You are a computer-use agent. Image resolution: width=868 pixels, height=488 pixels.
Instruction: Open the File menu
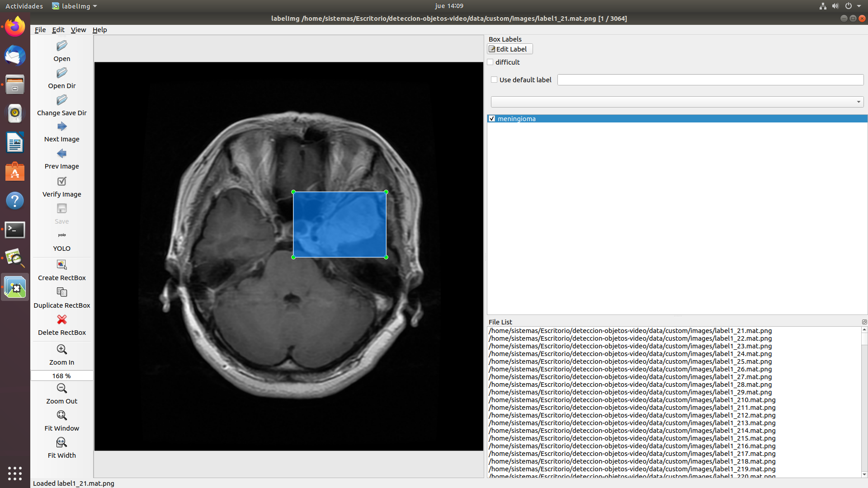(40, 30)
